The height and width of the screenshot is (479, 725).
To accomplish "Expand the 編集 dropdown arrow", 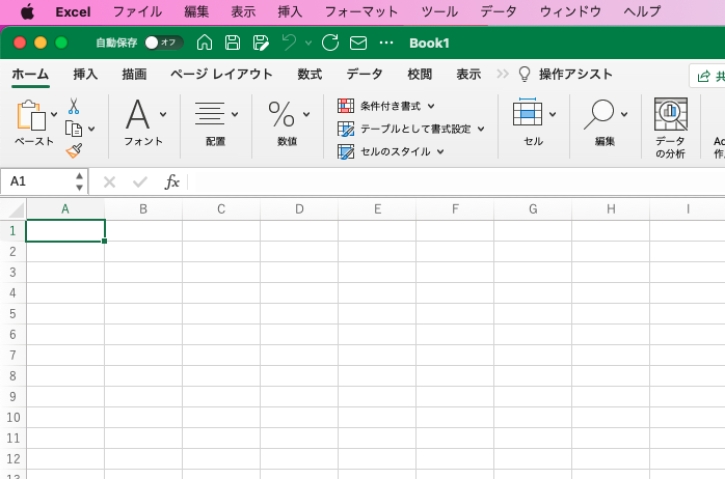I will point(624,114).
